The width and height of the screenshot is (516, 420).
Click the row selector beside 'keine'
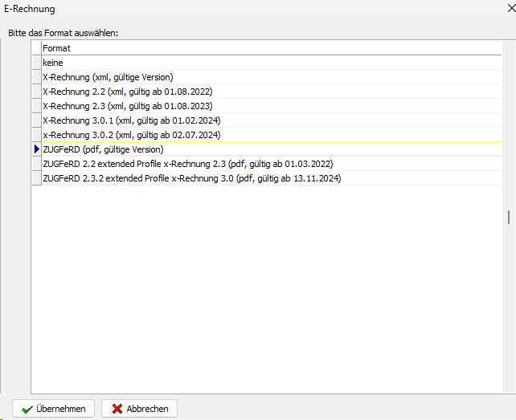coord(36,63)
